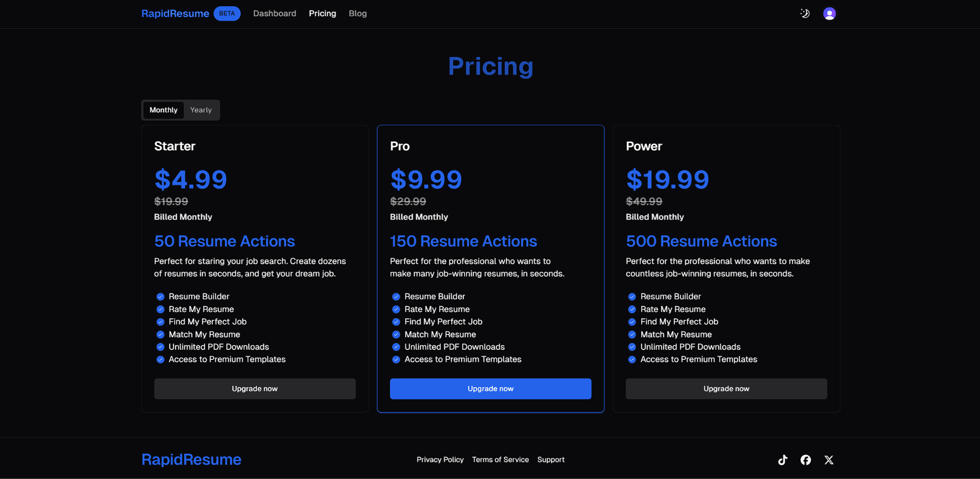The width and height of the screenshot is (980, 479).
Task: Upgrade now to the Power plan
Action: [726, 389]
